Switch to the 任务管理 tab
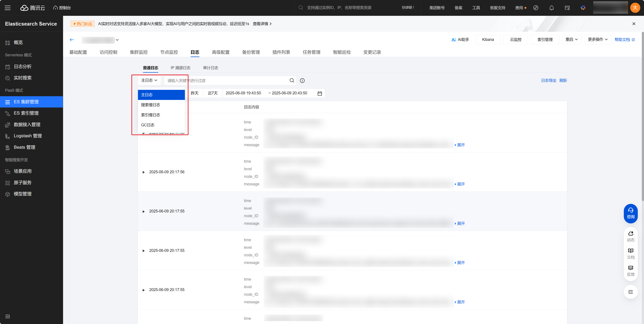The width and height of the screenshot is (644, 324). 311,52
